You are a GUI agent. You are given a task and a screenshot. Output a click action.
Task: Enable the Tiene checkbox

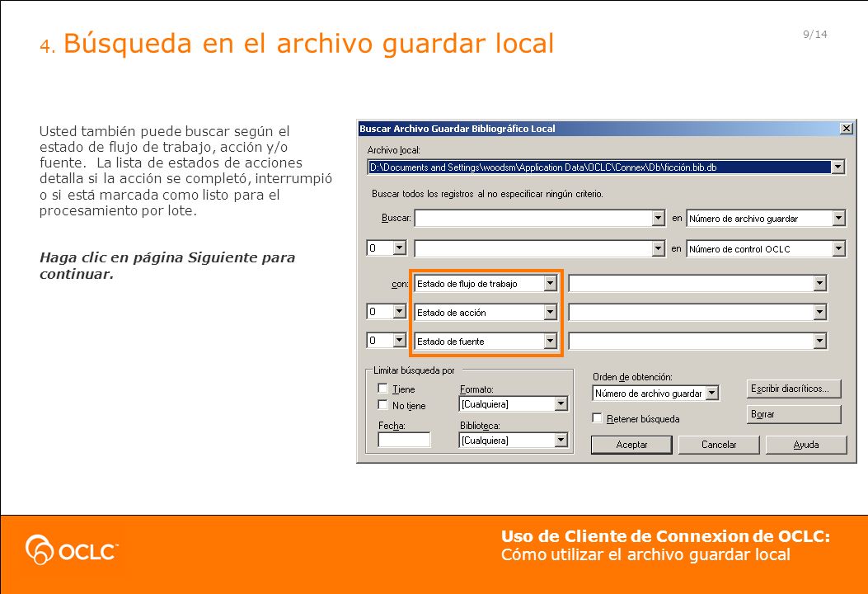click(382, 389)
